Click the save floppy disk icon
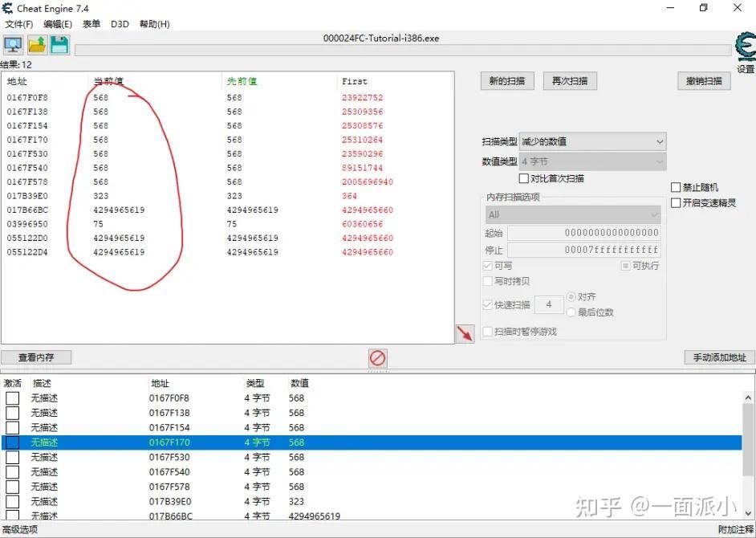This screenshot has height=538, width=756. (59, 45)
